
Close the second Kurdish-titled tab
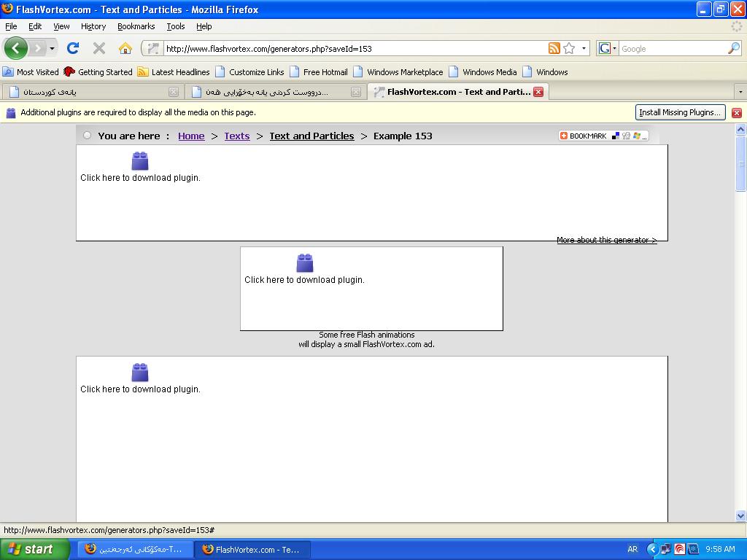(x=356, y=92)
